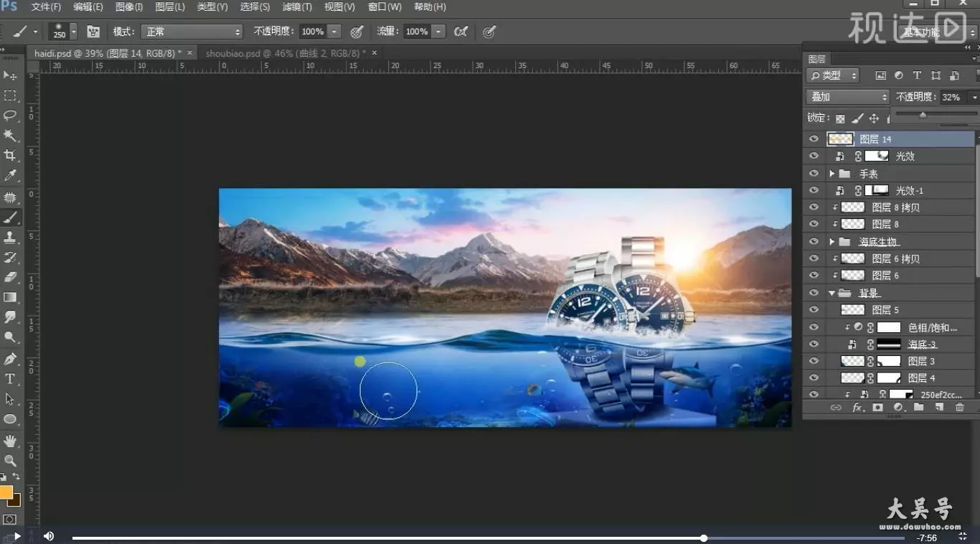
Task: Expand the 海底生物 layer group
Action: pyautogui.click(x=832, y=242)
